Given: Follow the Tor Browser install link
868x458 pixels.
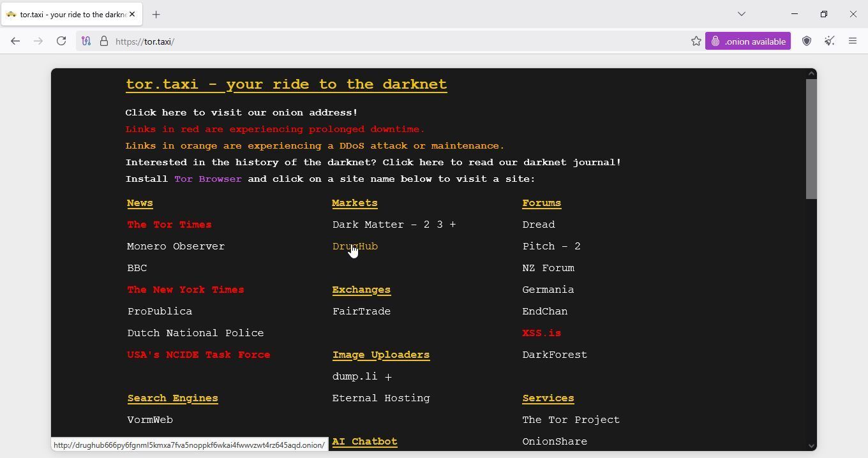Looking at the screenshot, I should tap(208, 179).
